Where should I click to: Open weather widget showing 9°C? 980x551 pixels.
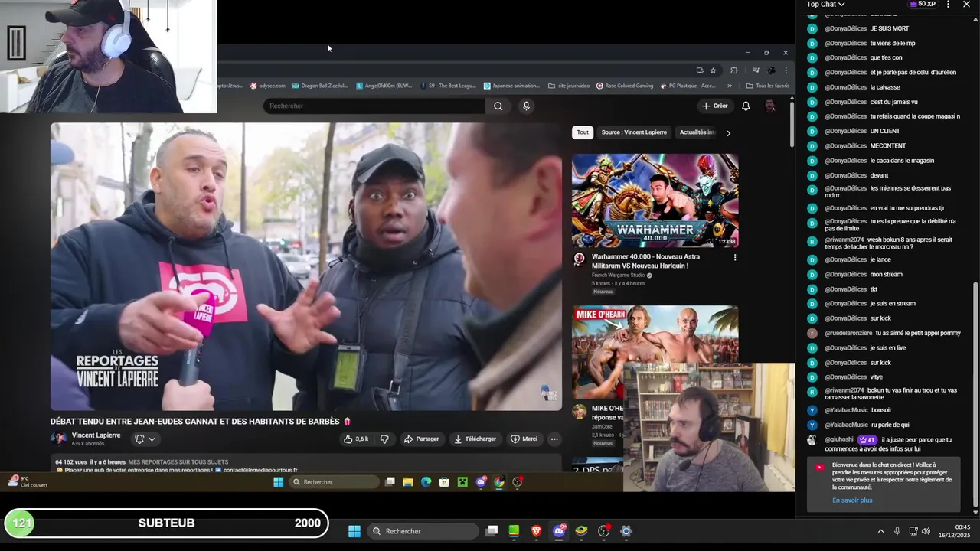[x=28, y=481]
